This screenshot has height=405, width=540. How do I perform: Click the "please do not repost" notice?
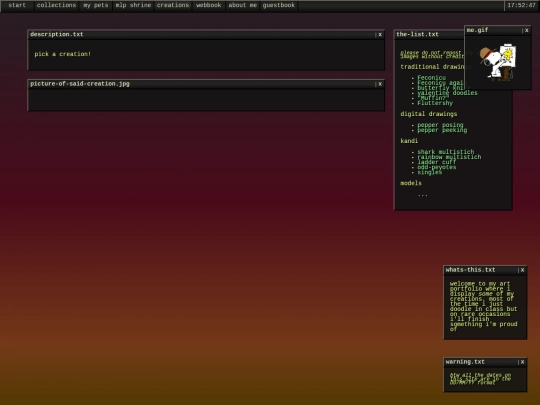pyautogui.click(x=432, y=54)
